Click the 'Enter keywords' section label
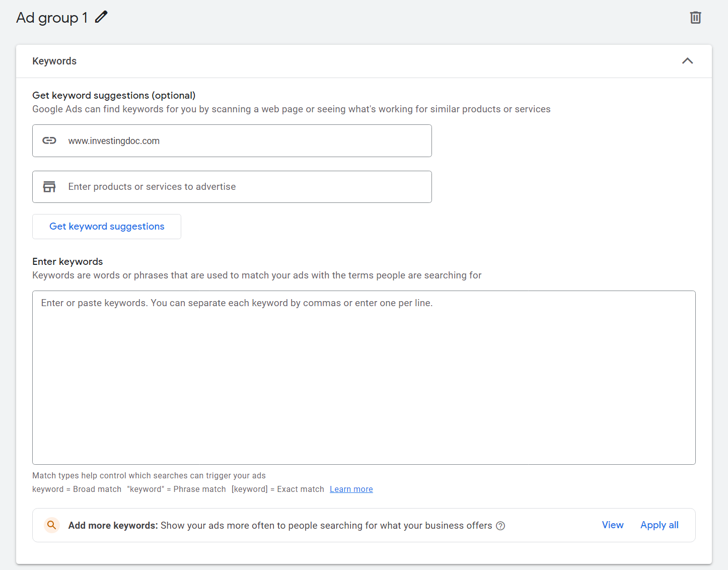 pyautogui.click(x=67, y=261)
